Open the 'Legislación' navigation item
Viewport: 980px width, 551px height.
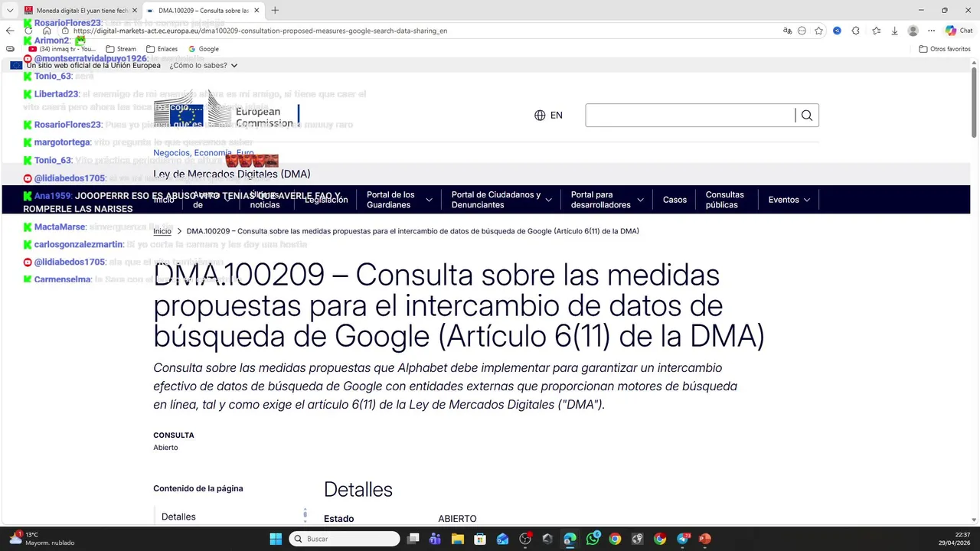(x=326, y=200)
